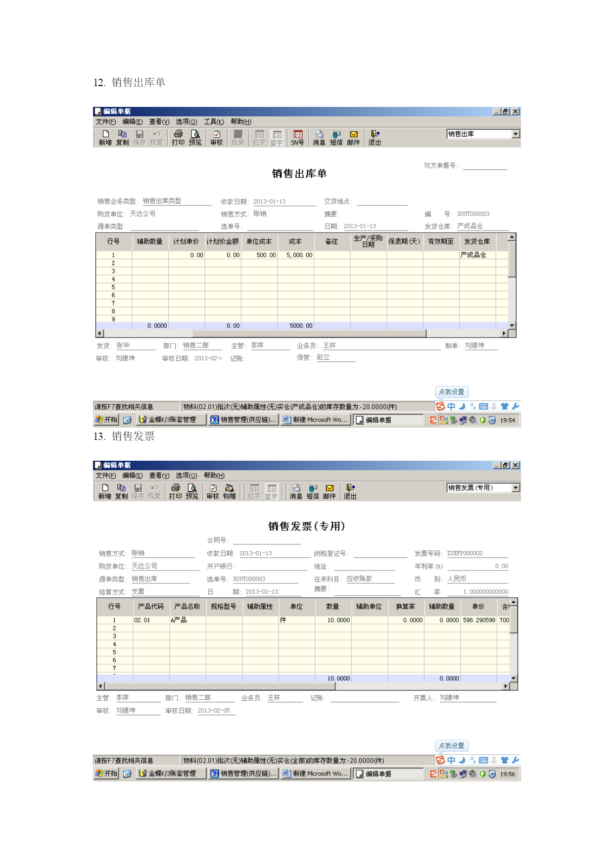Click 复制 icon in the 销售发票 toolbar
Viewport: 614px width, 868px height.
point(121,491)
